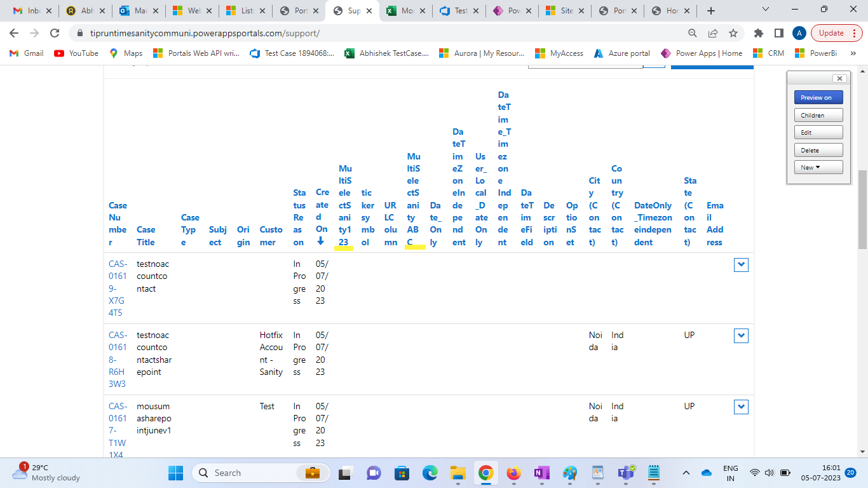The image size is (868, 488).
Task: Open Microsoft Teams from the taskbar
Action: pyautogui.click(x=626, y=473)
